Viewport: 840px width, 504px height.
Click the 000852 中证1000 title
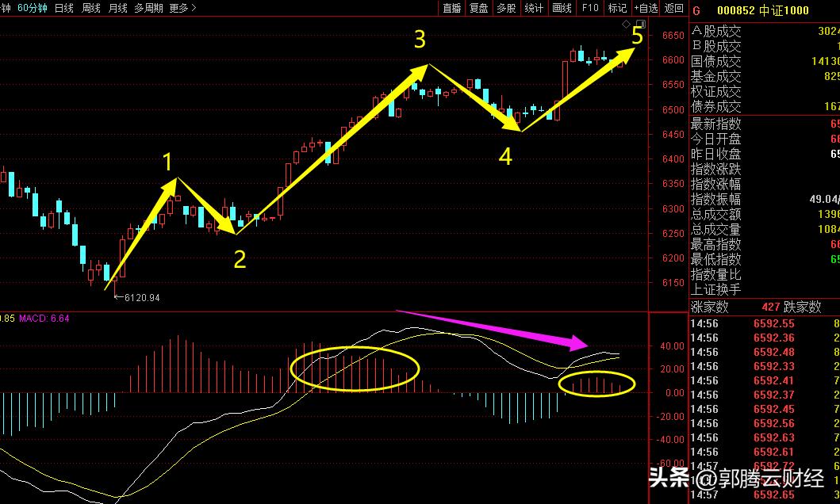763,11
